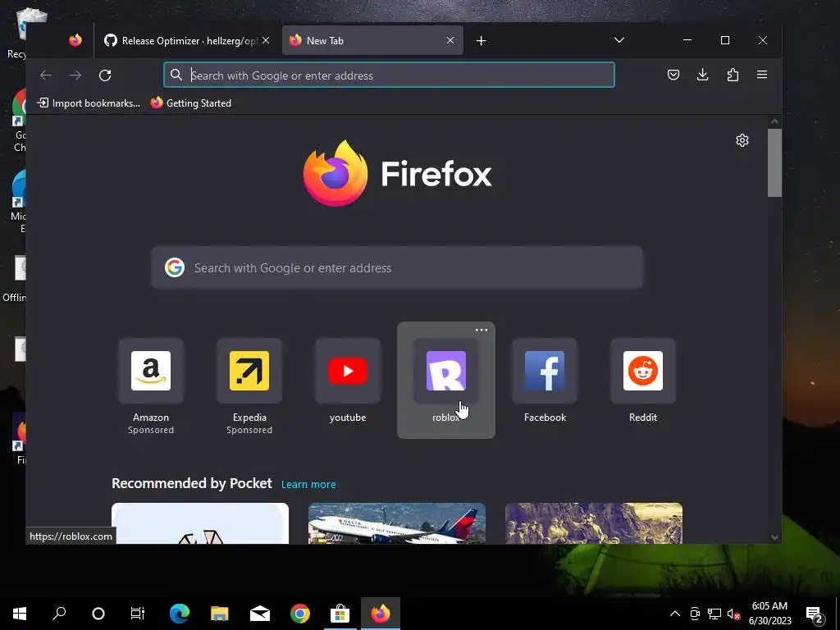
Task: Click Learn more next to Pocket
Action: pyautogui.click(x=308, y=484)
